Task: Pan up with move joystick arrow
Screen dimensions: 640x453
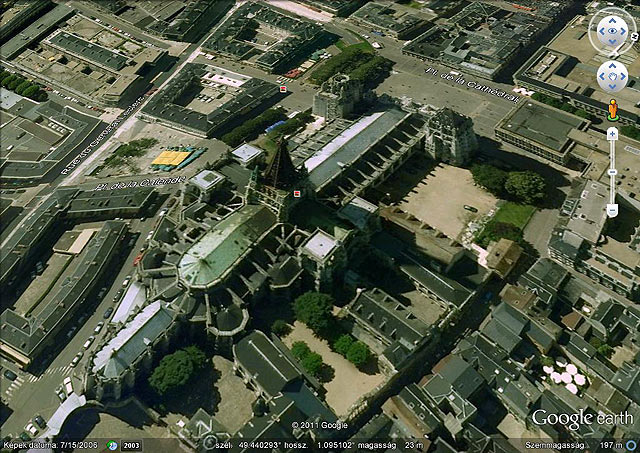Action: tap(612, 66)
